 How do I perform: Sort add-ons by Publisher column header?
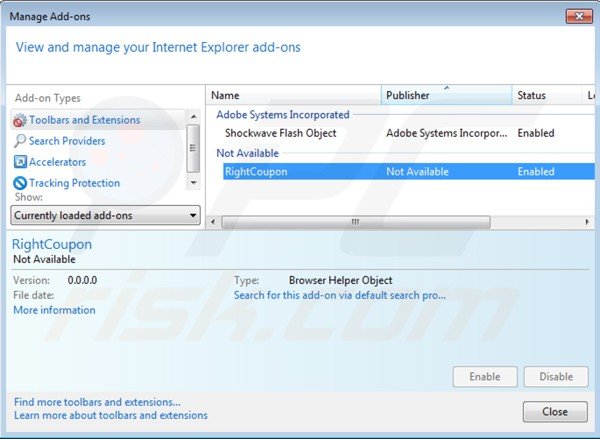(447, 95)
